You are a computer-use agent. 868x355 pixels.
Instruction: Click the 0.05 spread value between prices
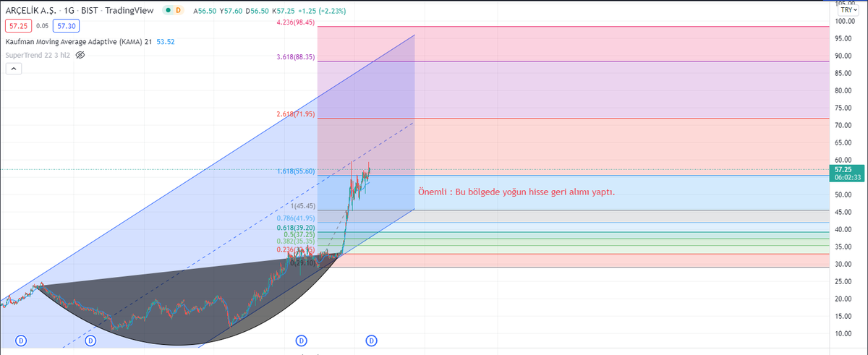tap(42, 26)
